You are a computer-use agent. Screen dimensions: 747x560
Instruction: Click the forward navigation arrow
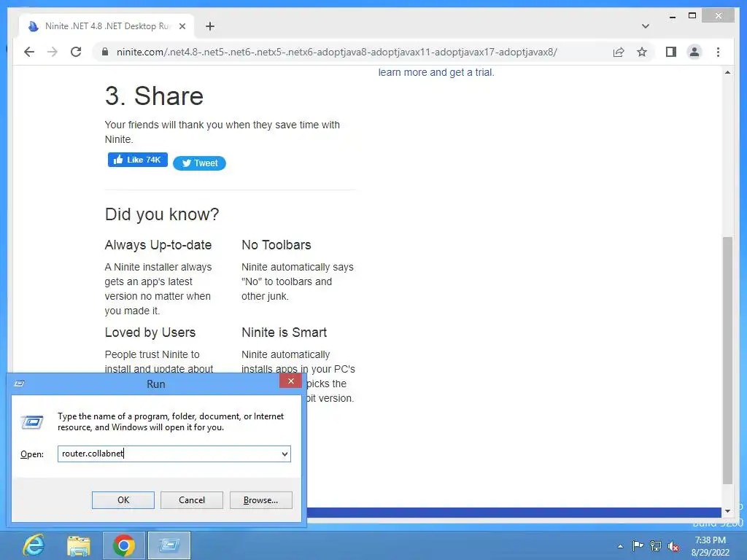pyautogui.click(x=53, y=52)
